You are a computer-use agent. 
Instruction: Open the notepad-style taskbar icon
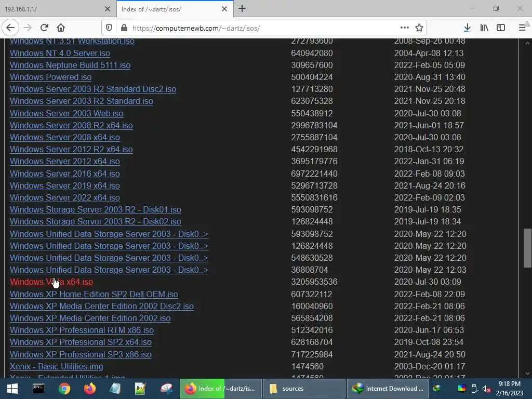[x=115, y=389]
